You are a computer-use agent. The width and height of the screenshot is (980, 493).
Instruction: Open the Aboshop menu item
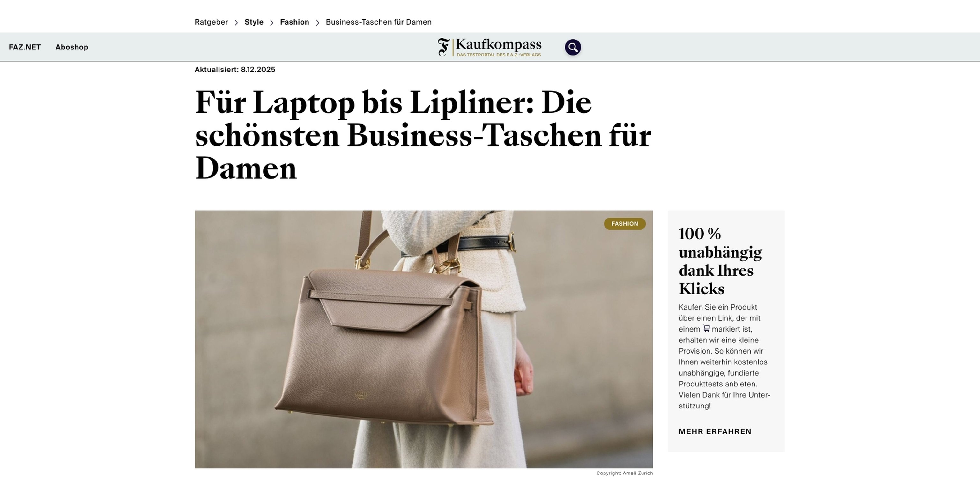72,47
